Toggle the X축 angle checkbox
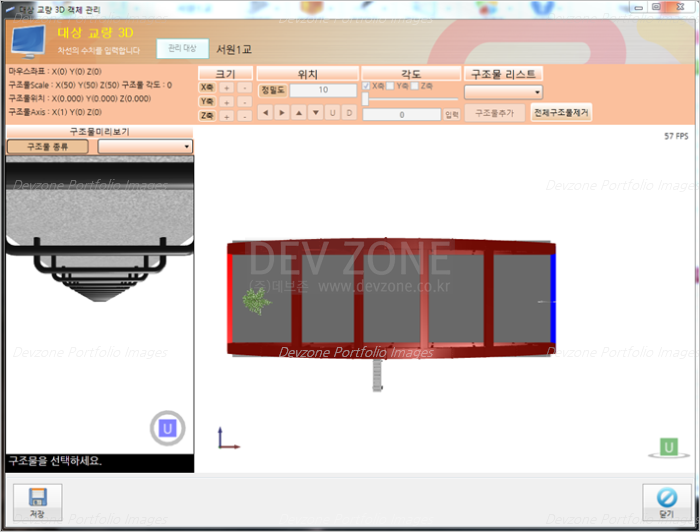The image size is (700, 532). pos(366,86)
